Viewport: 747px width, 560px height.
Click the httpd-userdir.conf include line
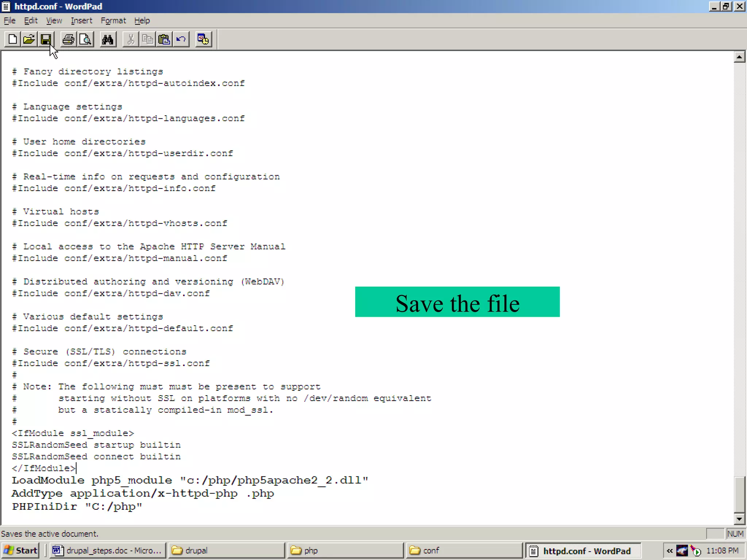pos(123,153)
